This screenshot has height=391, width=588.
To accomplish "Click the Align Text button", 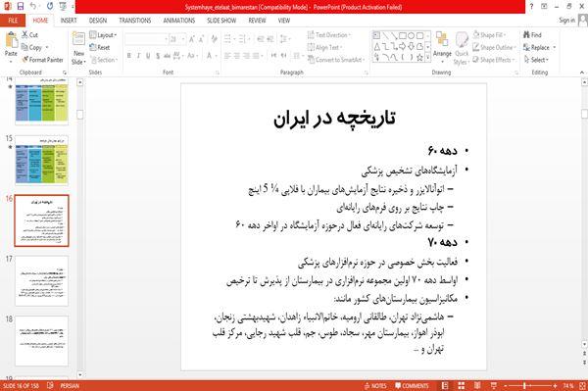I will click(x=324, y=47).
